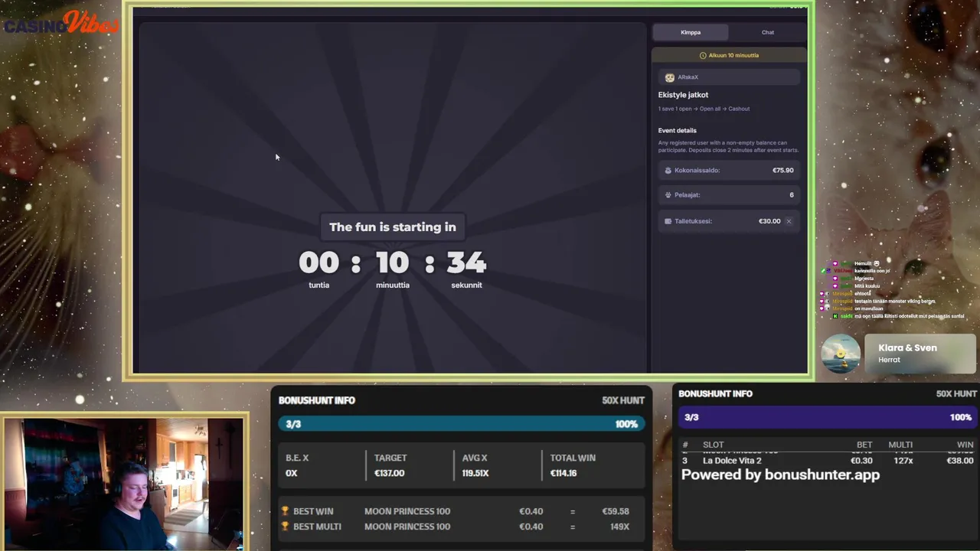Click the wallet icon beside Talletuksesi

668,221
